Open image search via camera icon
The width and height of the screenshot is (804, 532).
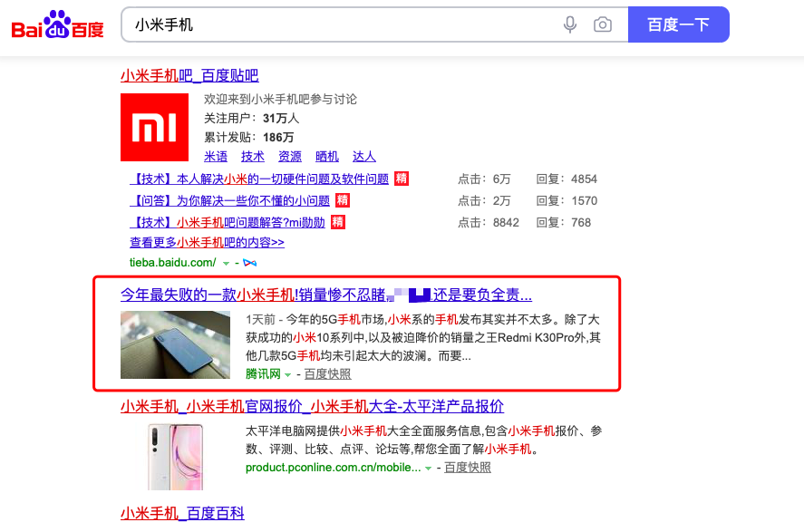(603, 24)
